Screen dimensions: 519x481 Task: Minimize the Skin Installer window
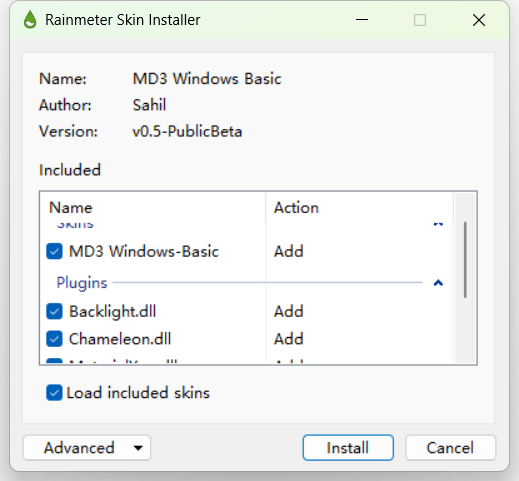tap(362, 20)
